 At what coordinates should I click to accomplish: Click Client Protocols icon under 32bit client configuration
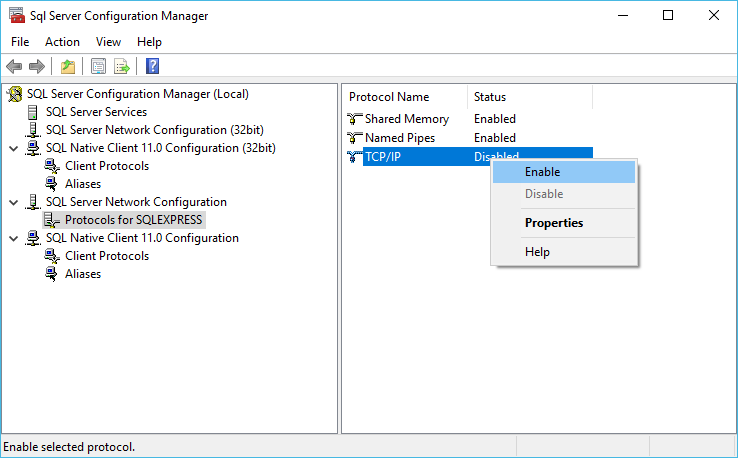pos(52,166)
